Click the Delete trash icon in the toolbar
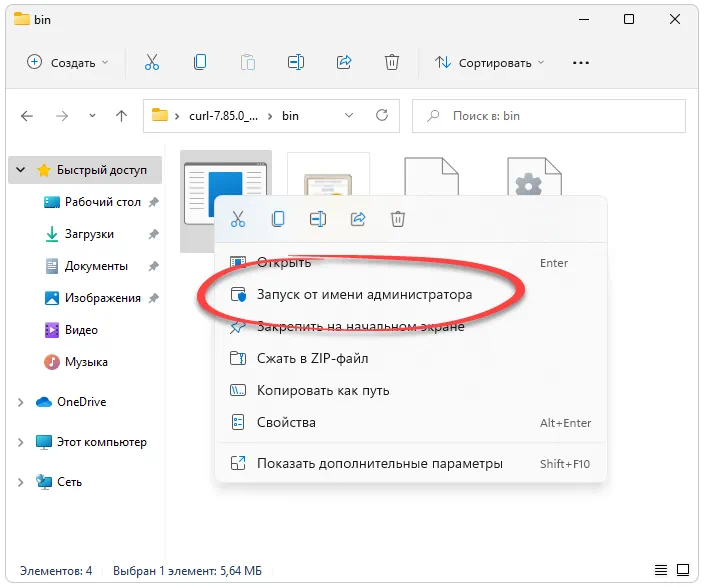 [x=392, y=62]
